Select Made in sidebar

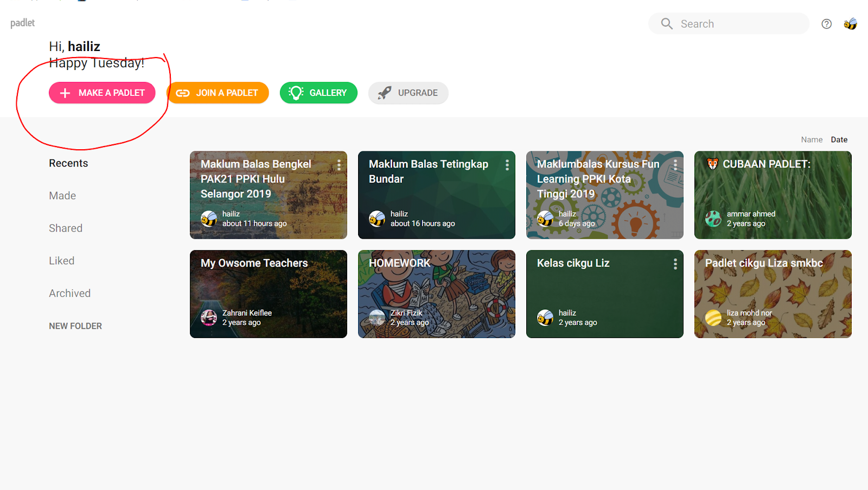coord(62,196)
